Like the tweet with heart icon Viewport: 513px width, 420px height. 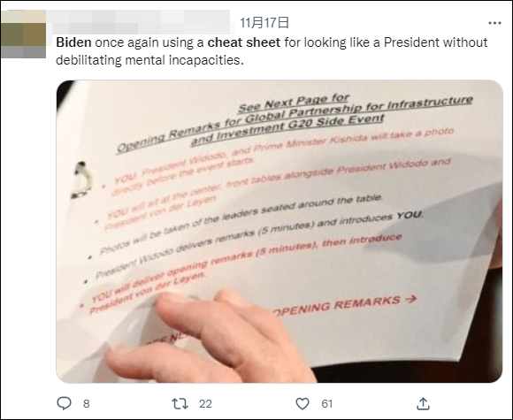coord(302,404)
